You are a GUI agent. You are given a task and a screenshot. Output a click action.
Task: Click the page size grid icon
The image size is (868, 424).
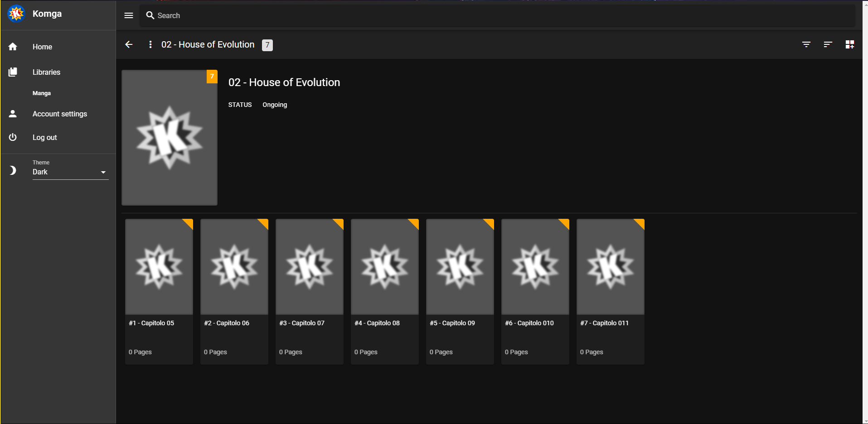(850, 44)
